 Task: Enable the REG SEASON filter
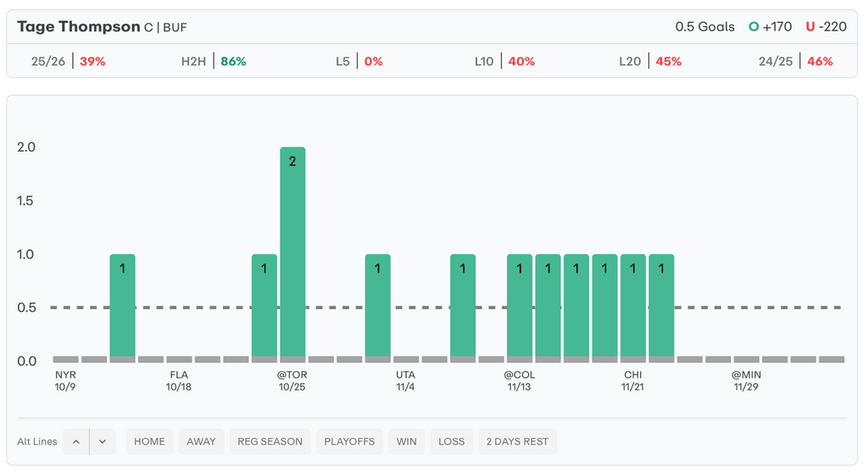270,441
